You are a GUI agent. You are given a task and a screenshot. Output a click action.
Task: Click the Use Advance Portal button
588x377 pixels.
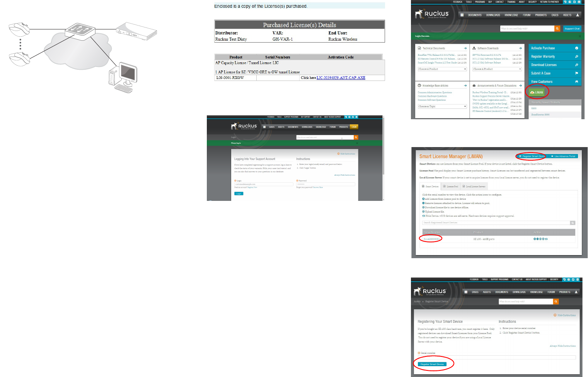[563, 156]
